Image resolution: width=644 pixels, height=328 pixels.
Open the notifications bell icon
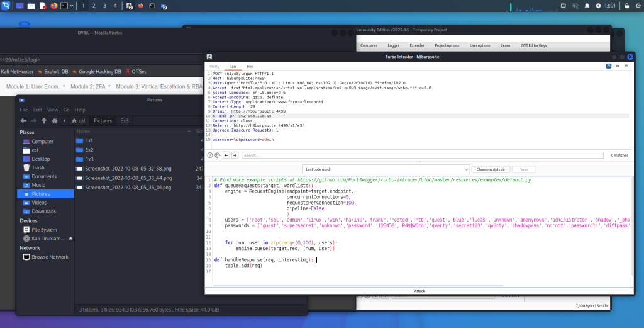click(x=587, y=6)
